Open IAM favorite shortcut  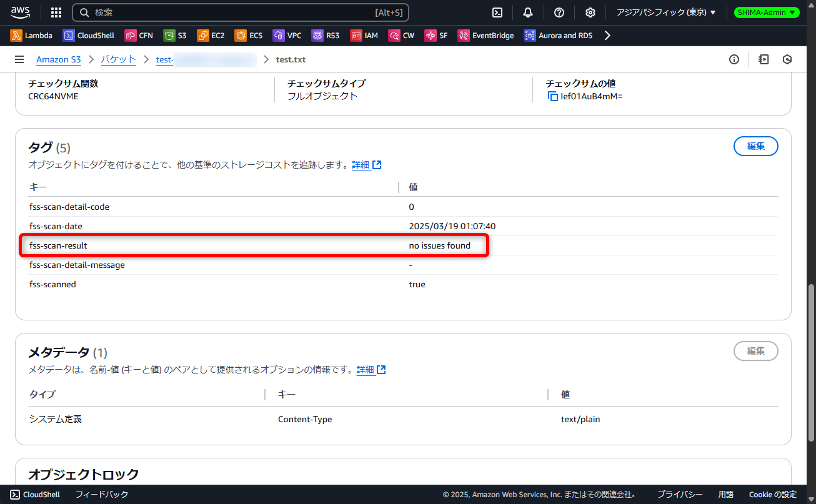pyautogui.click(x=364, y=36)
